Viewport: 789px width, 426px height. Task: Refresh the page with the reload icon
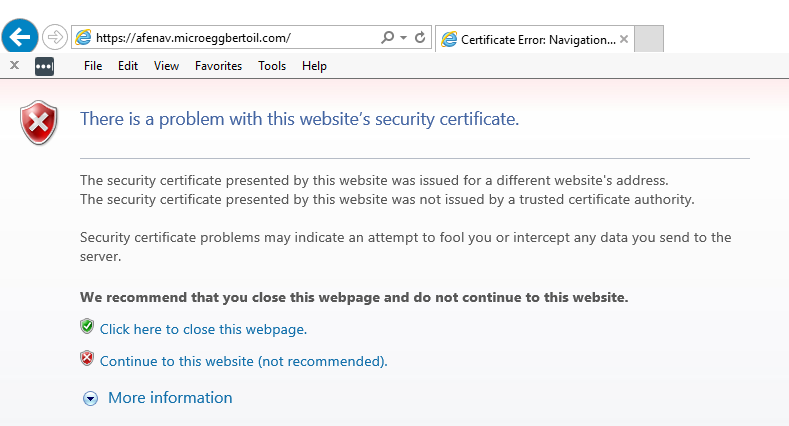[420, 38]
